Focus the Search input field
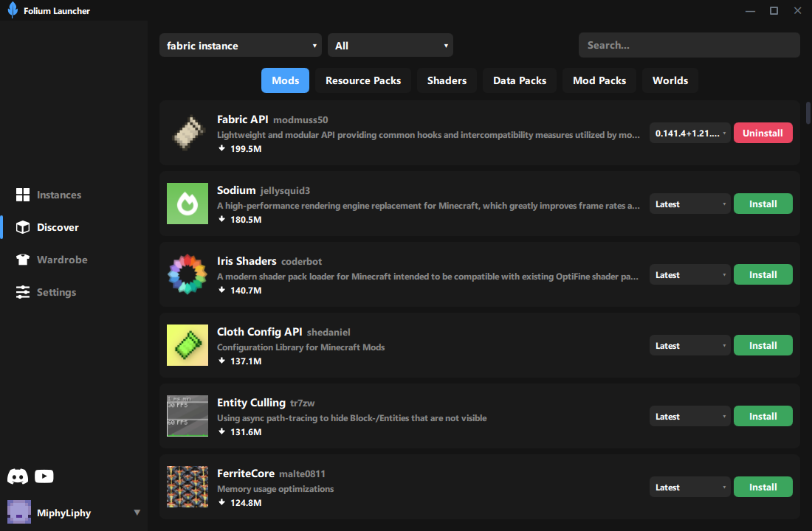 point(689,45)
